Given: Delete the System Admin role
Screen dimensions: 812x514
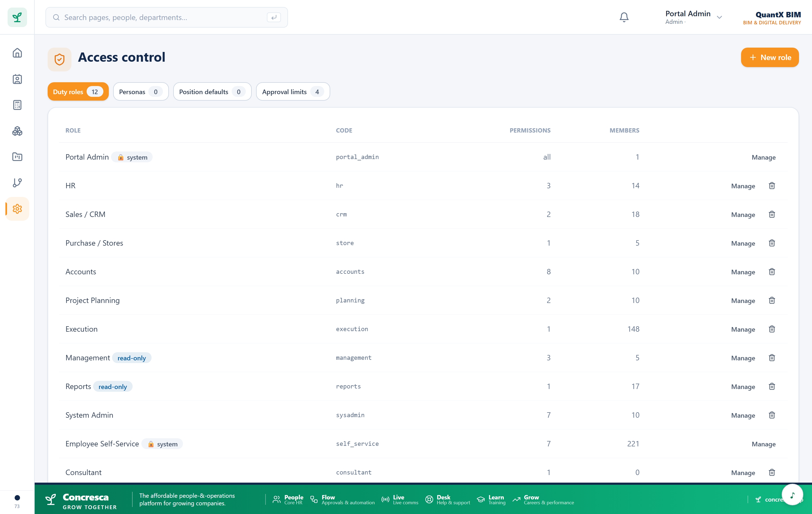Looking at the screenshot, I should (x=771, y=415).
